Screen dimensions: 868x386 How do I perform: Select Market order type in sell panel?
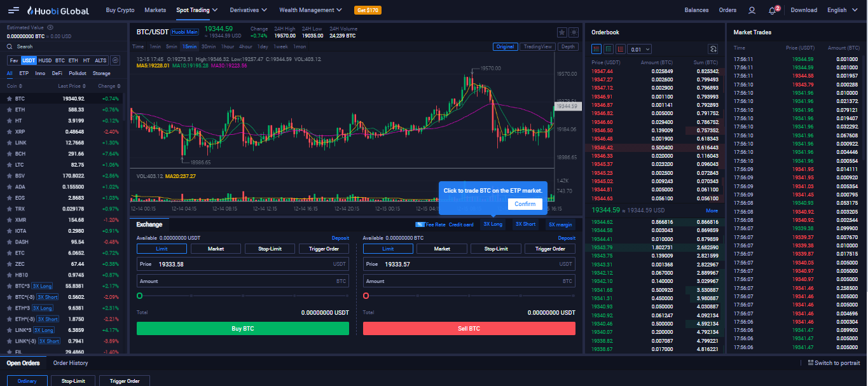(442, 249)
